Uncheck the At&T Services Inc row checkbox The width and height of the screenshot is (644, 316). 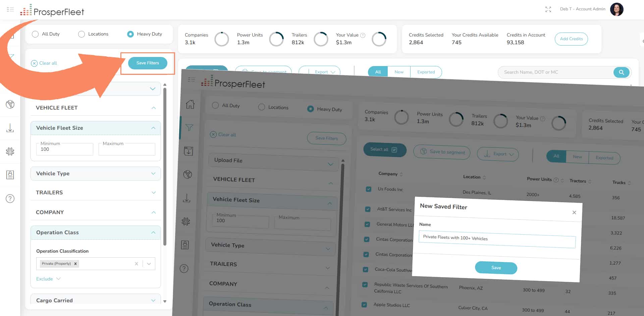click(368, 209)
